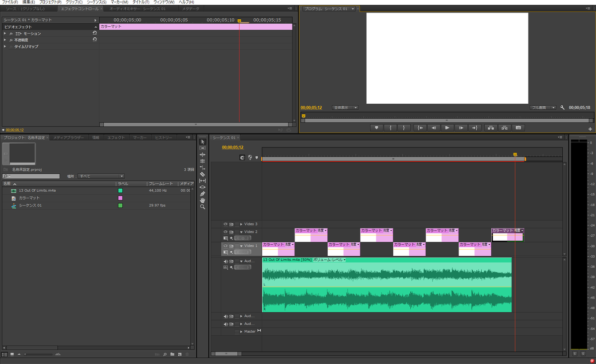Open the シーケンス(S) menu
The width and height of the screenshot is (596, 364).
(96, 2)
